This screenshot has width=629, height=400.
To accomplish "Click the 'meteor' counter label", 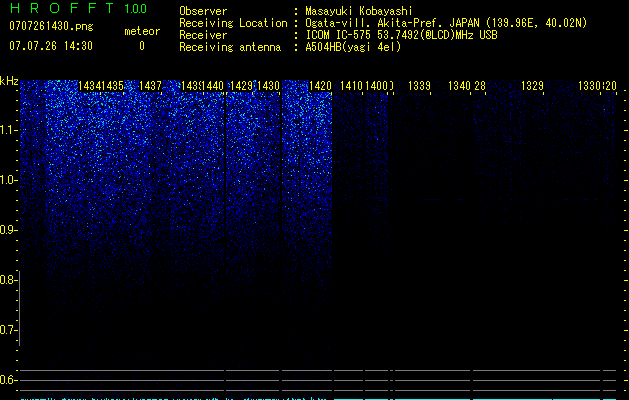I will click(142, 31).
